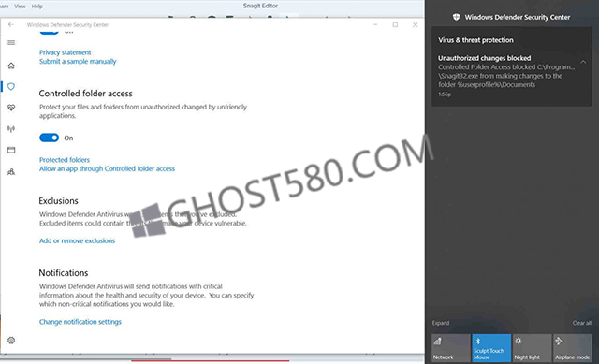The image size is (599, 364).
Task: Open the Unauthorized changes blocked notification
Action: tap(512, 76)
